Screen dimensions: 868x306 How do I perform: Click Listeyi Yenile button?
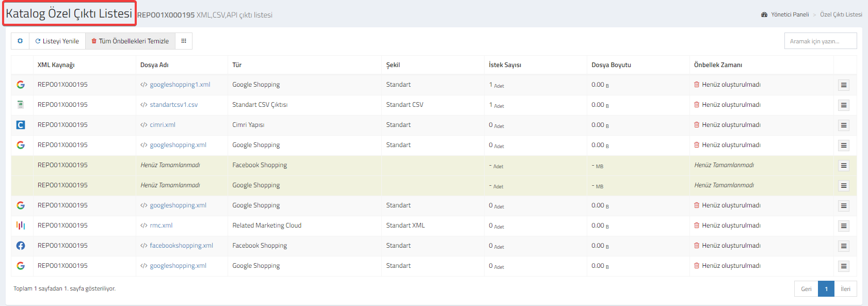tap(57, 41)
